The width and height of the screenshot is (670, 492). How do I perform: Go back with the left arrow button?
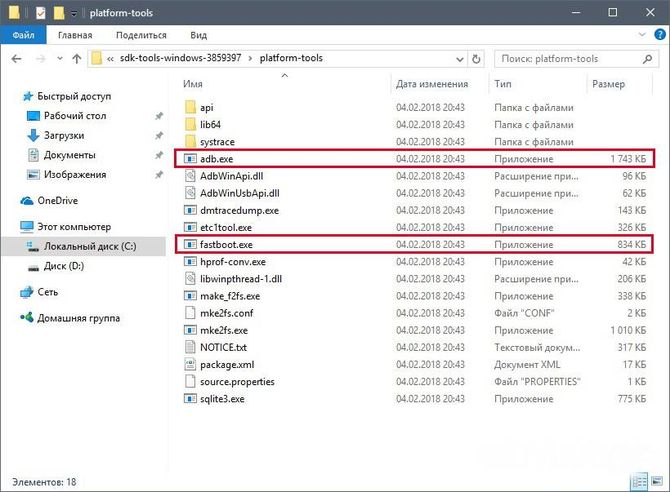tap(16, 59)
